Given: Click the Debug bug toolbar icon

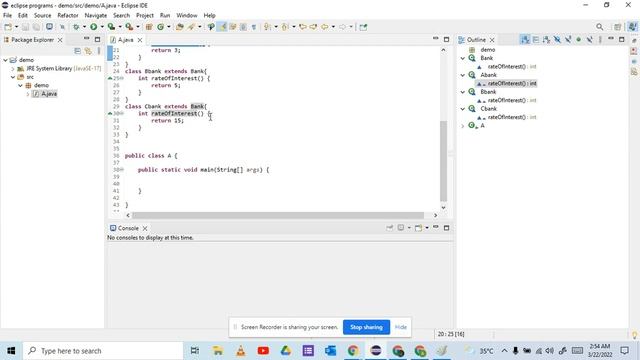Looking at the screenshot, I should point(76,27).
